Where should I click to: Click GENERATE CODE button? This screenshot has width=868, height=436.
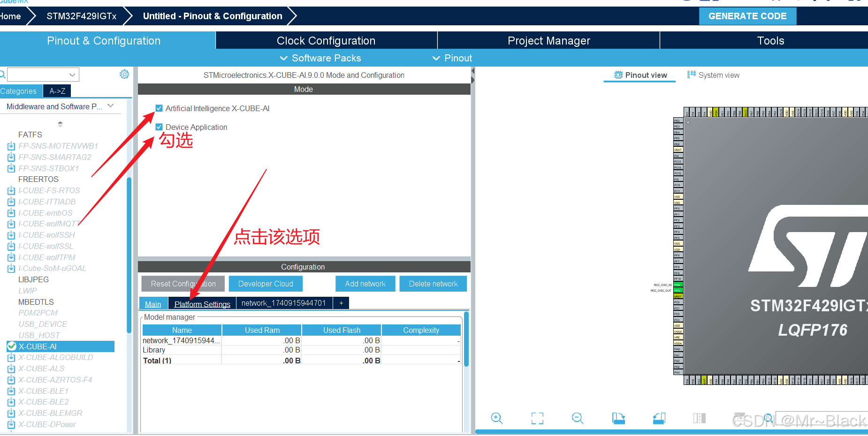point(747,16)
